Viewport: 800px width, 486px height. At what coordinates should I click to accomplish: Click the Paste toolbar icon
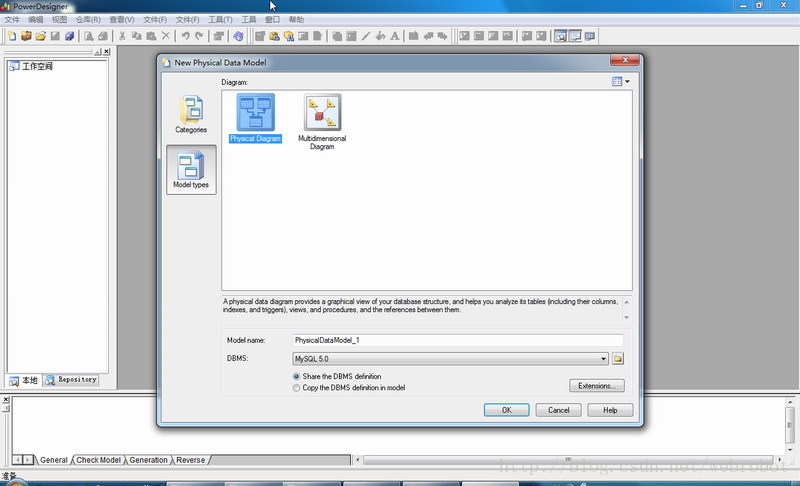(x=151, y=36)
